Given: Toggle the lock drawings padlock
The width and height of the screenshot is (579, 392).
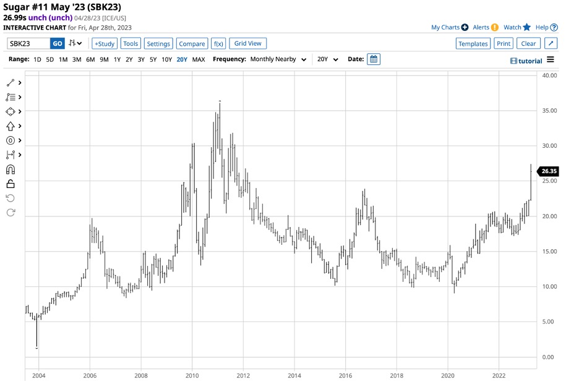Looking at the screenshot, I should click(11, 184).
